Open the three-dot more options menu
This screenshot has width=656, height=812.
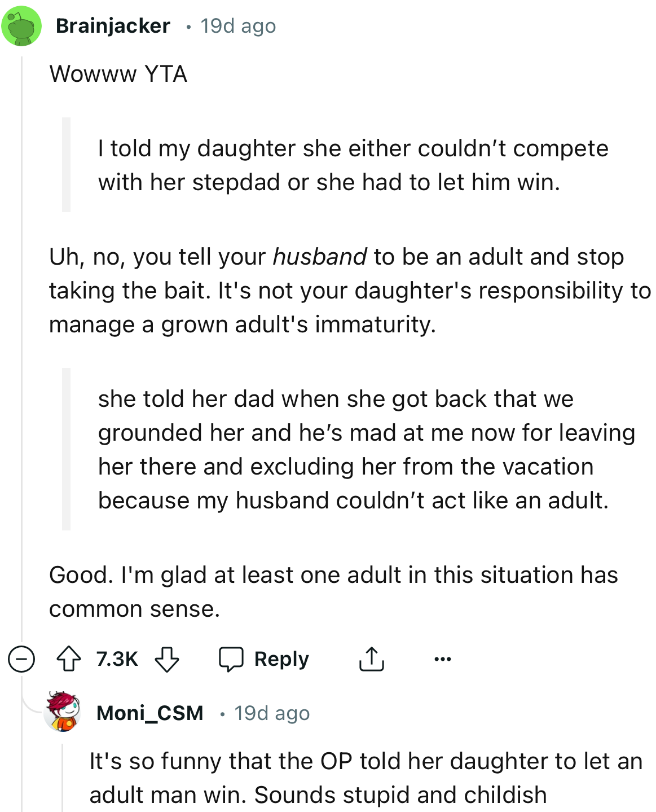[443, 659]
